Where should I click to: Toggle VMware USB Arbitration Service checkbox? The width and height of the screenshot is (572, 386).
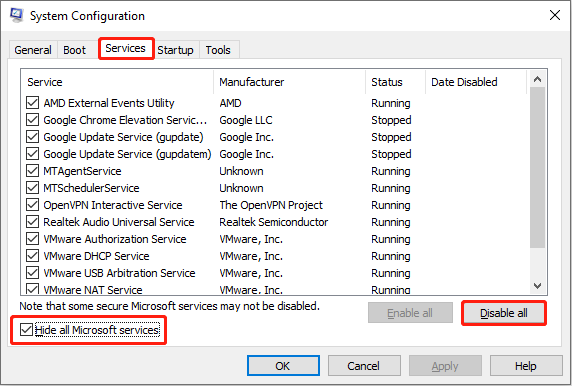[32, 273]
